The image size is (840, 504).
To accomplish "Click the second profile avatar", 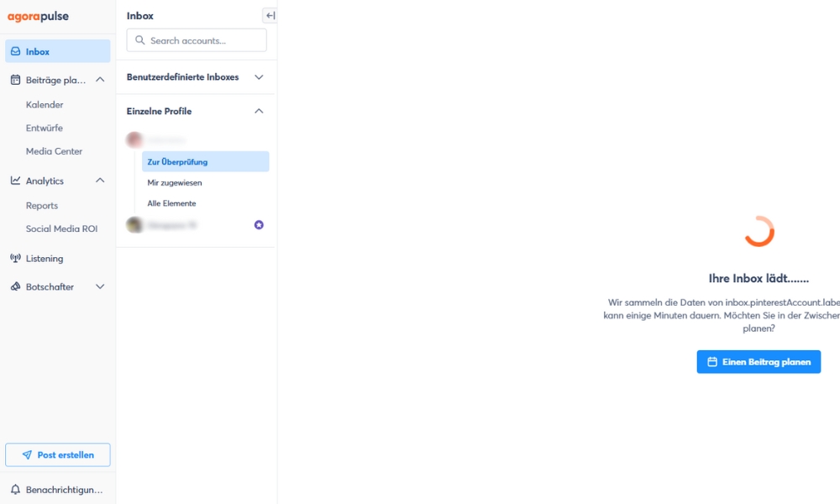I will click(134, 225).
